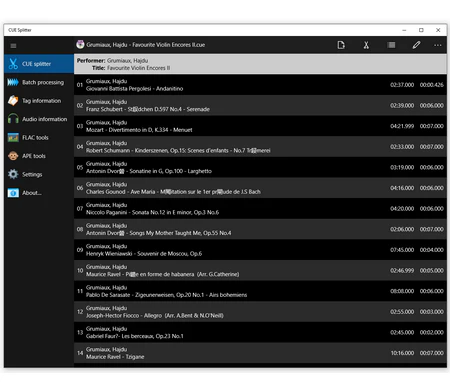Select track Niccolo Paganini Sonata No.12
This screenshot has height=390, width=450.
[260, 209]
